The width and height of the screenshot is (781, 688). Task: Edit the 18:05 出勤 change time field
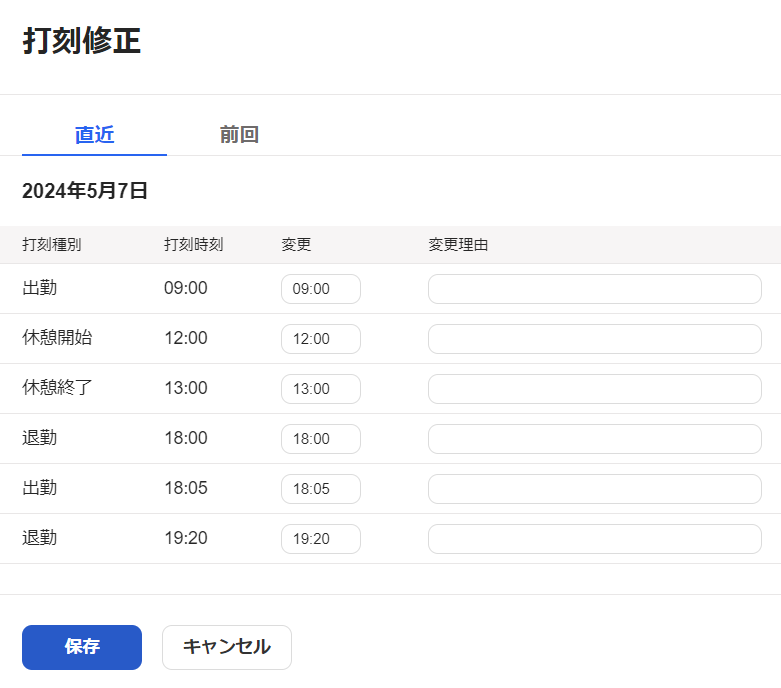[x=320, y=489]
